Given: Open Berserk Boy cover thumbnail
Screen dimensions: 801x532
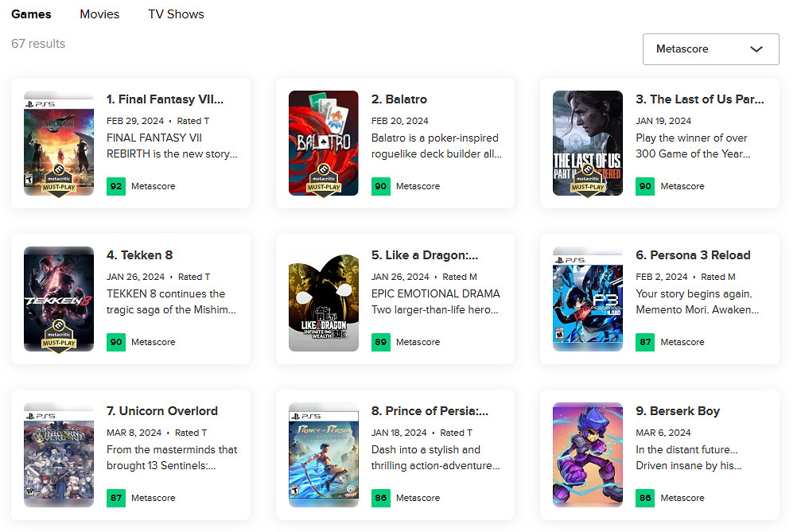Looking at the screenshot, I should 588,455.
